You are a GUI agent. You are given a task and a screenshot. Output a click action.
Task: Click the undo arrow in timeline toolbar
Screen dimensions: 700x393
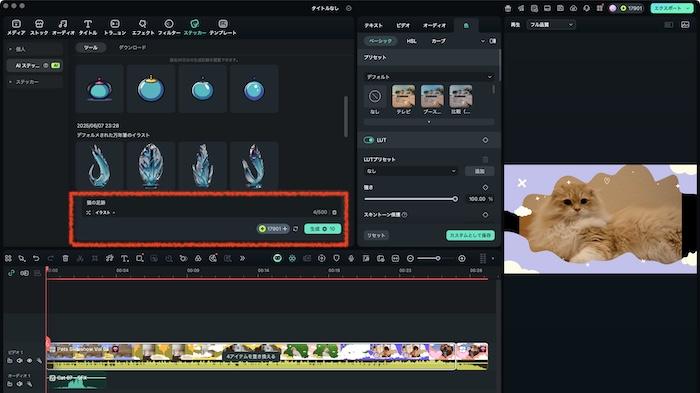click(36, 259)
